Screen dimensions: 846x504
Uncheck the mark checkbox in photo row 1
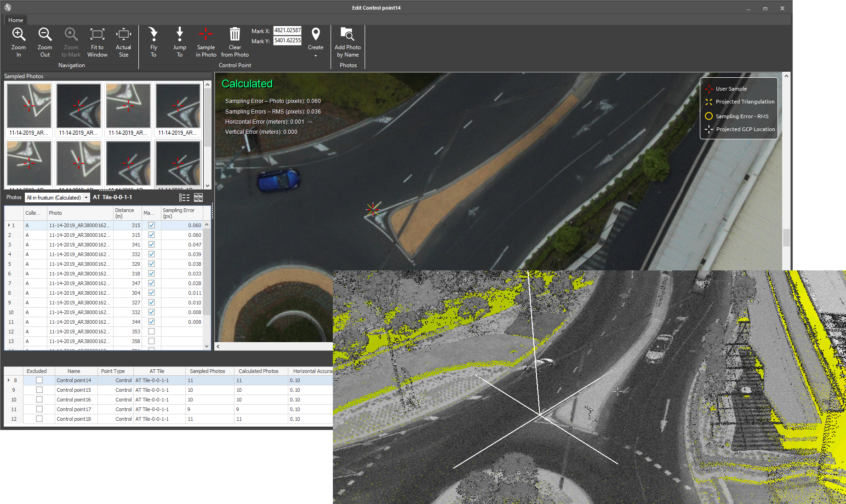click(x=151, y=225)
